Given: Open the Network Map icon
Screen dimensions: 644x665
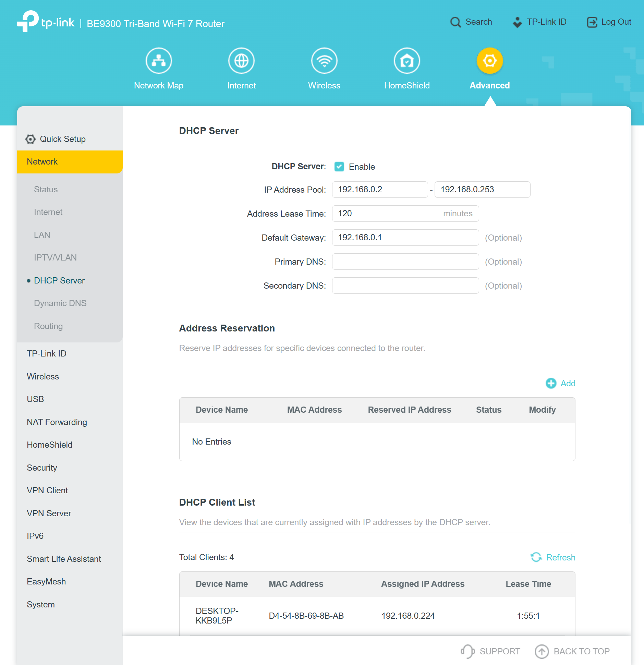Looking at the screenshot, I should click(159, 61).
